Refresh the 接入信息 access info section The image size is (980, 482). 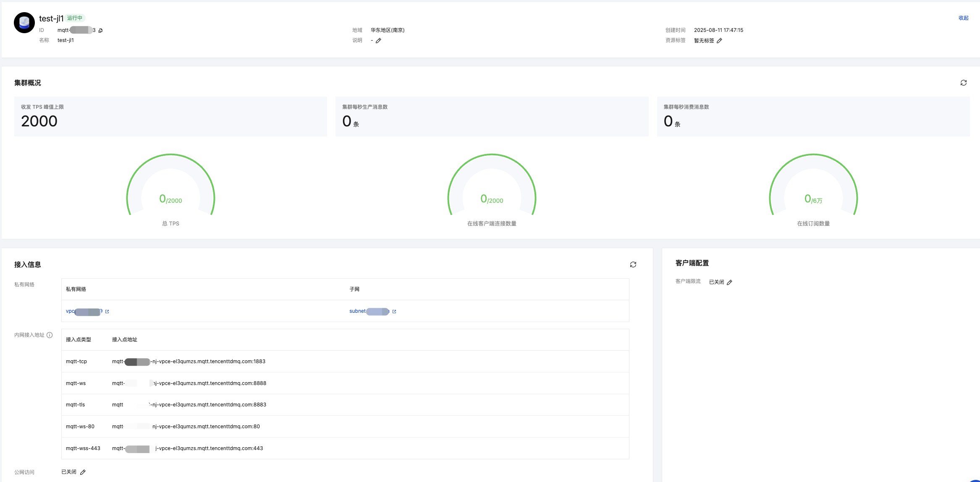[x=633, y=265]
